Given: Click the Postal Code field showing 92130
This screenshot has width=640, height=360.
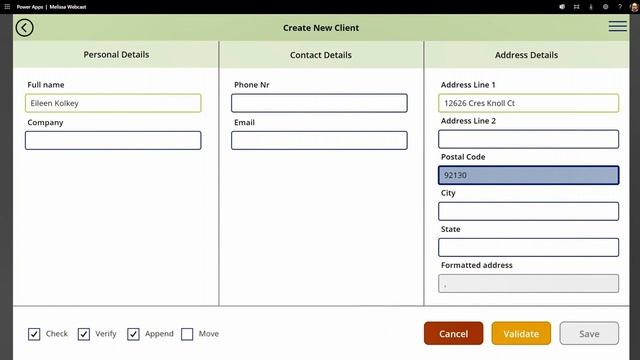Looking at the screenshot, I should pyautogui.click(x=529, y=175).
